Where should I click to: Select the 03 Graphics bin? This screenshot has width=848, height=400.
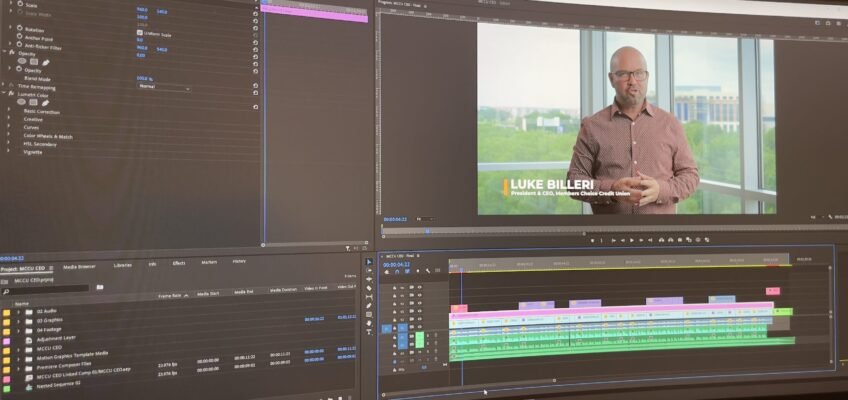[50, 320]
